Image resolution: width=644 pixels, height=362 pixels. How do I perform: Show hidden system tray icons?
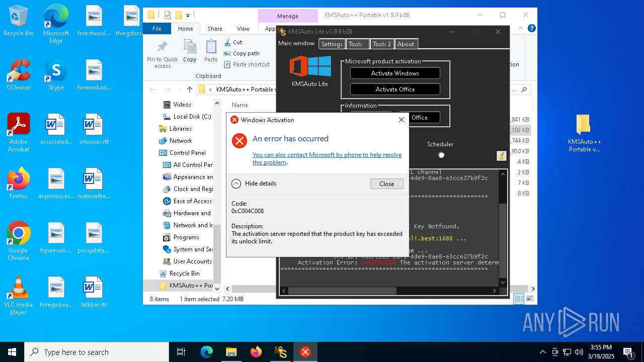[542, 352]
